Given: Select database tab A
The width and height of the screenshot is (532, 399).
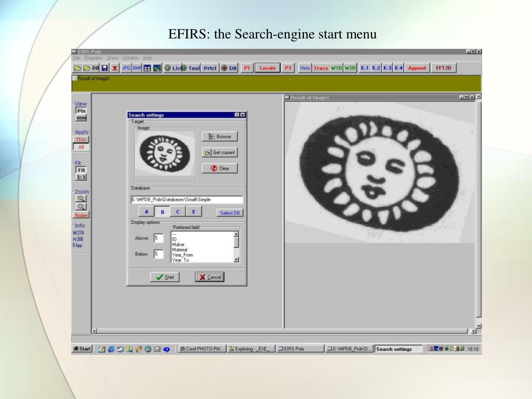Looking at the screenshot, I should (147, 212).
